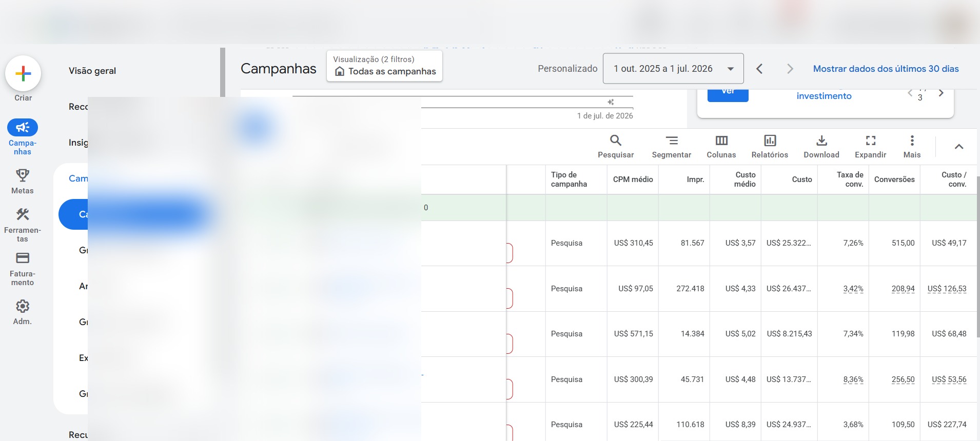Click the Criar plus button
This screenshot has width=980, height=441.
click(x=23, y=74)
